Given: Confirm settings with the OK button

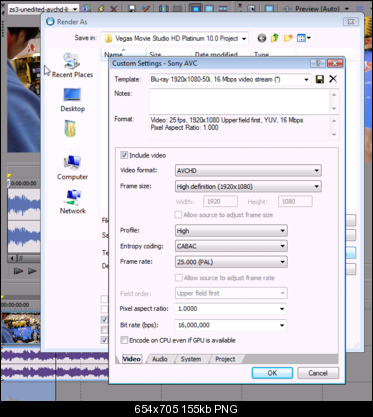Looking at the screenshot, I should coord(272,373).
